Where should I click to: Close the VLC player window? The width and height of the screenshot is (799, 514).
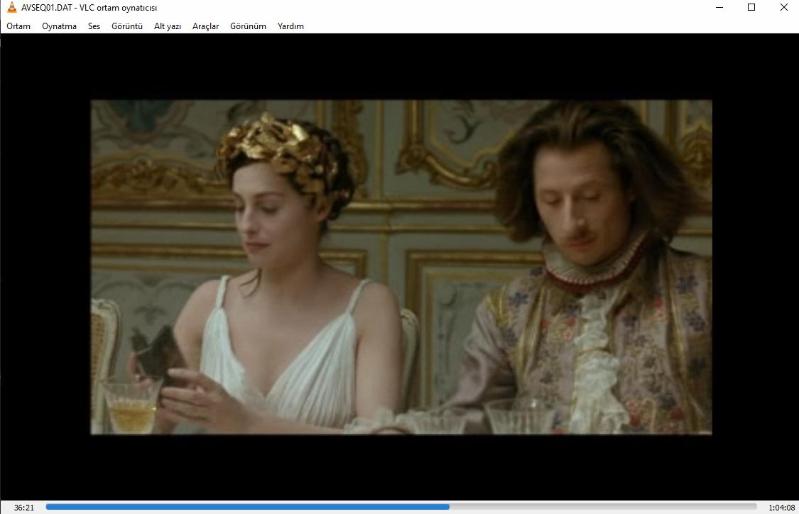[x=783, y=7]
